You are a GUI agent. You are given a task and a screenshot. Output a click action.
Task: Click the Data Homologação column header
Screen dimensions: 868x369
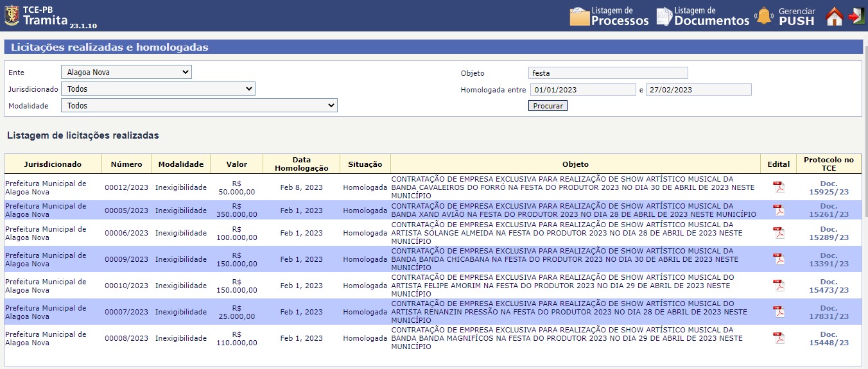(x=301, y=164)
